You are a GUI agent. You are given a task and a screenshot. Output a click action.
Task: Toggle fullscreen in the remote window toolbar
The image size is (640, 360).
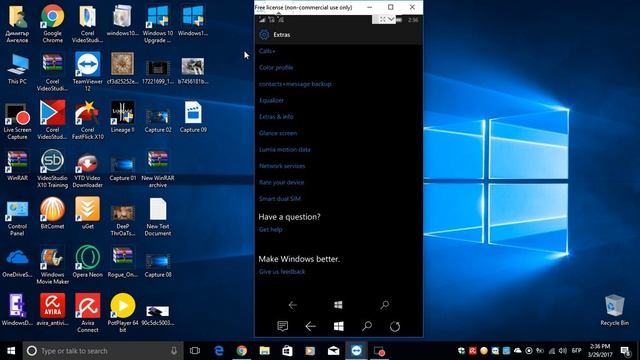click(x=382, y=19)
